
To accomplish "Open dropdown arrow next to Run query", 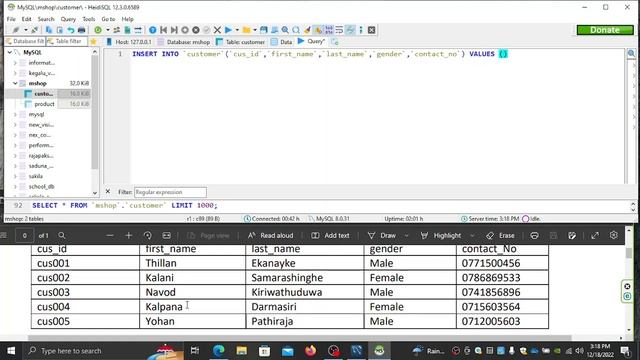I will (x=237, y=30).
